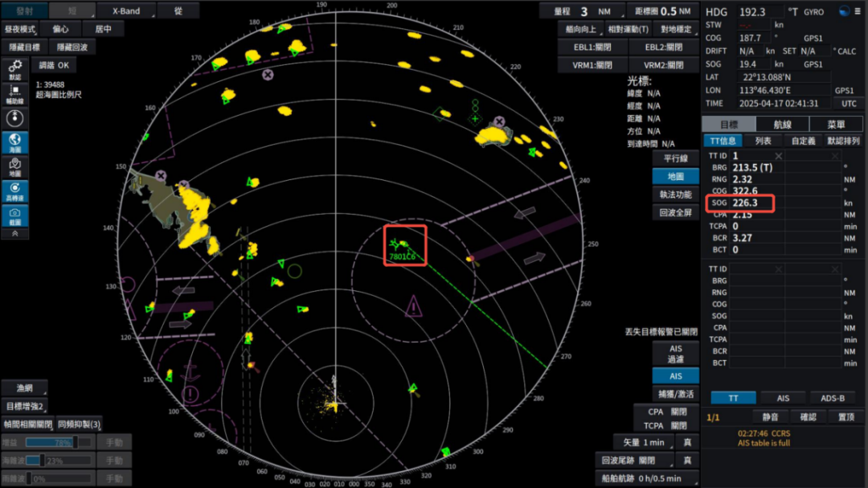Toggle the AIS display button
The image size is (868, 488).
tap(675, 376)
